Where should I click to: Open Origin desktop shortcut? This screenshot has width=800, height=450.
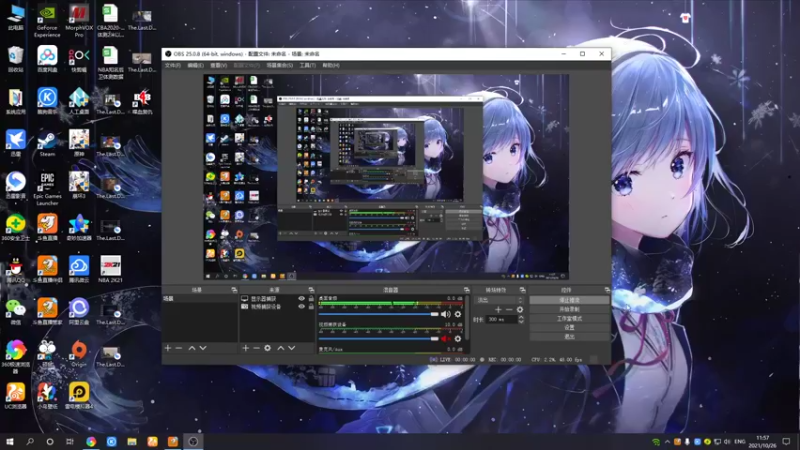click(x=79, y=354)
